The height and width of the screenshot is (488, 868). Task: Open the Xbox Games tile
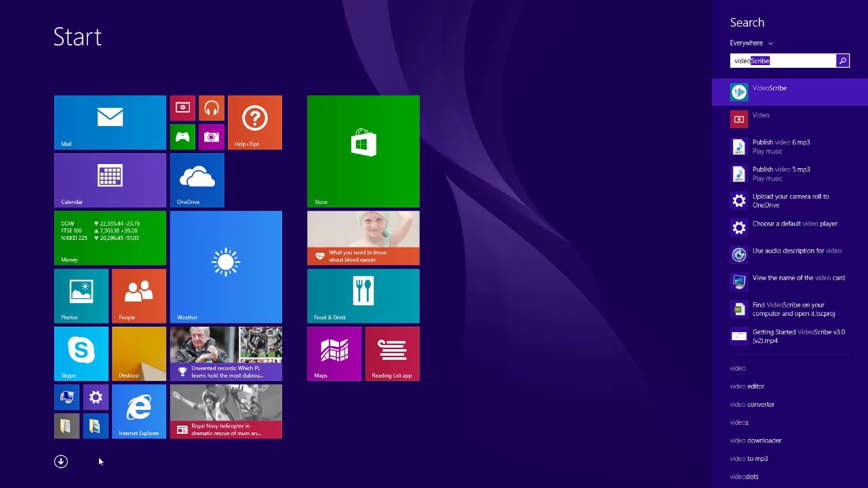tap(182, 137)
